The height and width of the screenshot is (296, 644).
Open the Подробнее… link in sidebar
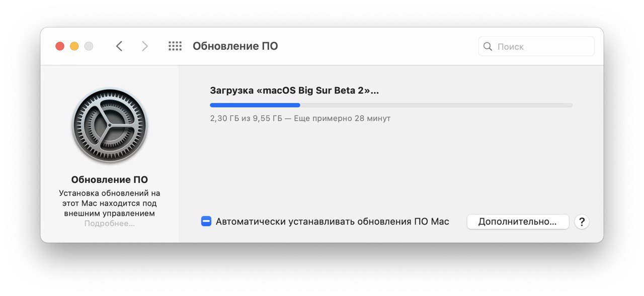pos(110,223)
